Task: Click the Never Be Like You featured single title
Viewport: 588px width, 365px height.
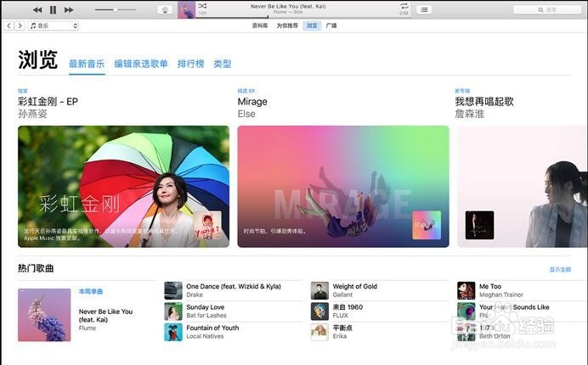Action: pos(105,316)
